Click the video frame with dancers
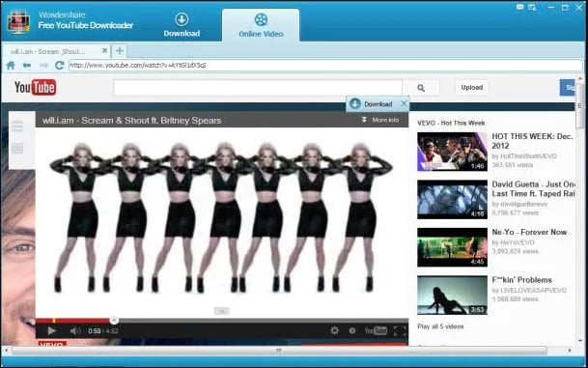Screen dimensions: 588x368 222,222
